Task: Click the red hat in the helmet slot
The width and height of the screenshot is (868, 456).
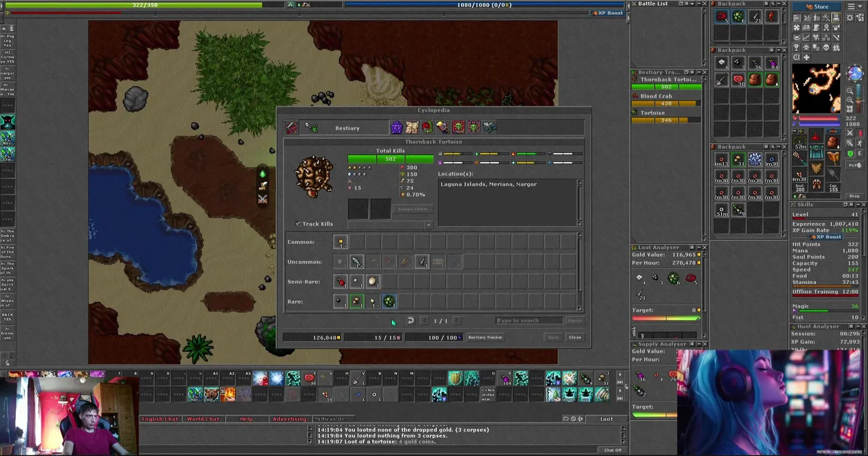Action: (x=816, y=137)
